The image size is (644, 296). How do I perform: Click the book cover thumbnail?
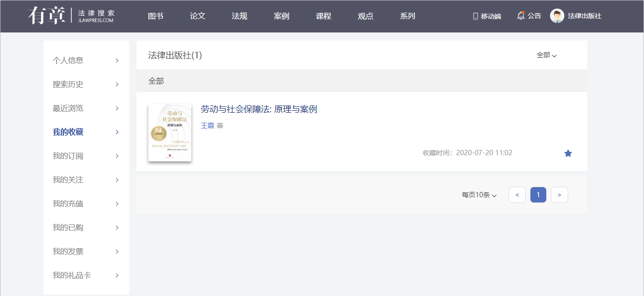pyautogui.click(x=170, y=133)
